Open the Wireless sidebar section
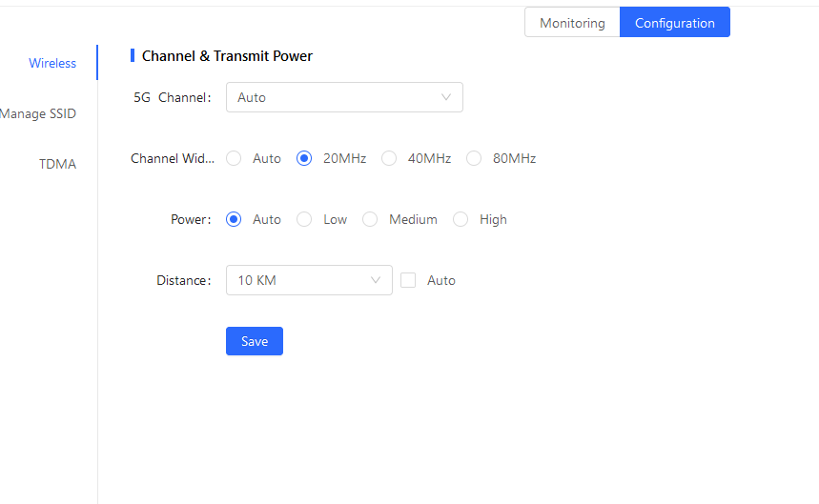This screenshot has width=819, height=504. click(x=52, y=63)
